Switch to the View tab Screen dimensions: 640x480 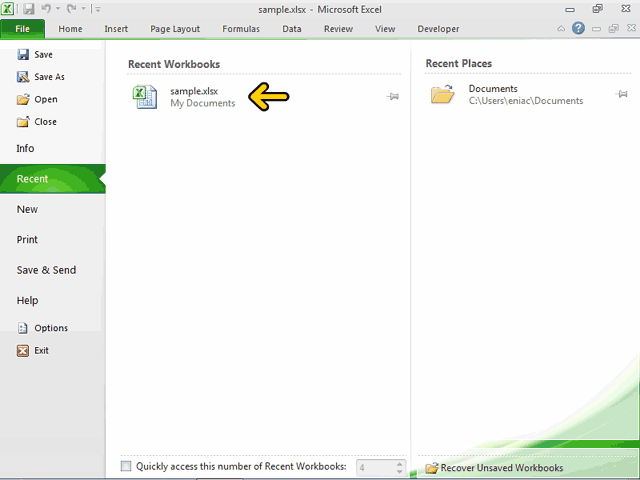coord(385,29)
